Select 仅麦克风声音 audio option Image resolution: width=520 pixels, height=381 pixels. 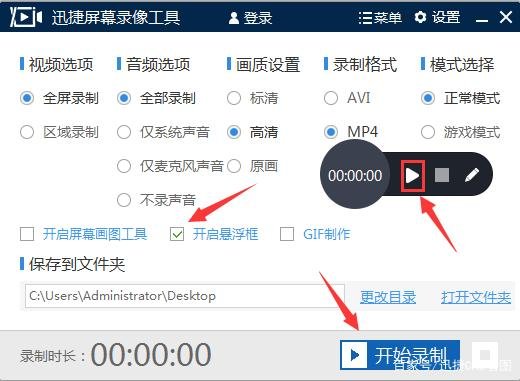tap(170, 166)
